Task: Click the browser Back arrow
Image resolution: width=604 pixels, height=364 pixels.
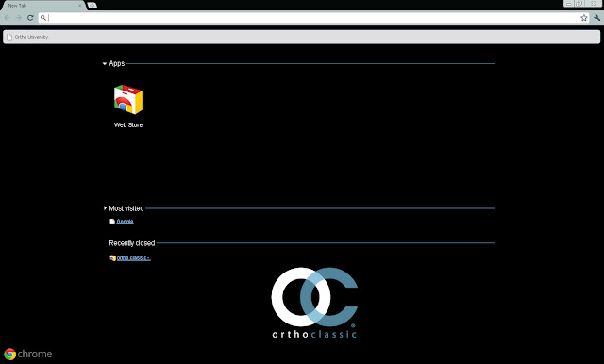Action: [8, 18]
